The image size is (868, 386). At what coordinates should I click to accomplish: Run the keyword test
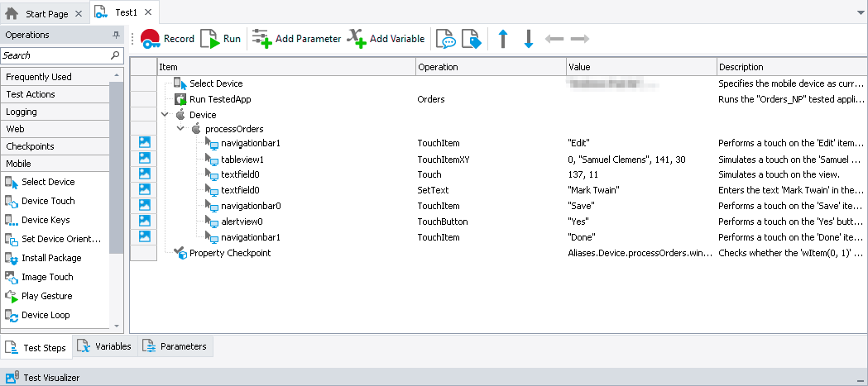pyautogui.click(x=221, y=39)
